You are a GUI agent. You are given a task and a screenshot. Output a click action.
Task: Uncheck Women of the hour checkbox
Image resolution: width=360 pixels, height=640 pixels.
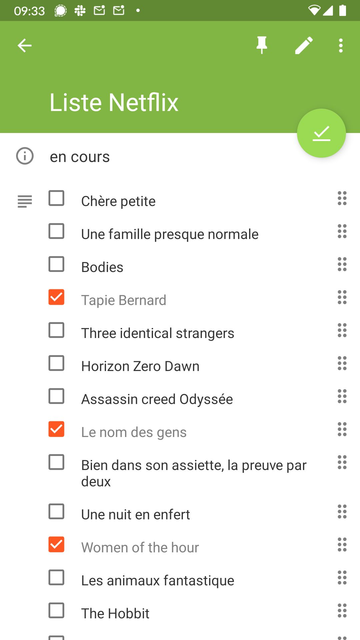(x=56, y=544)
